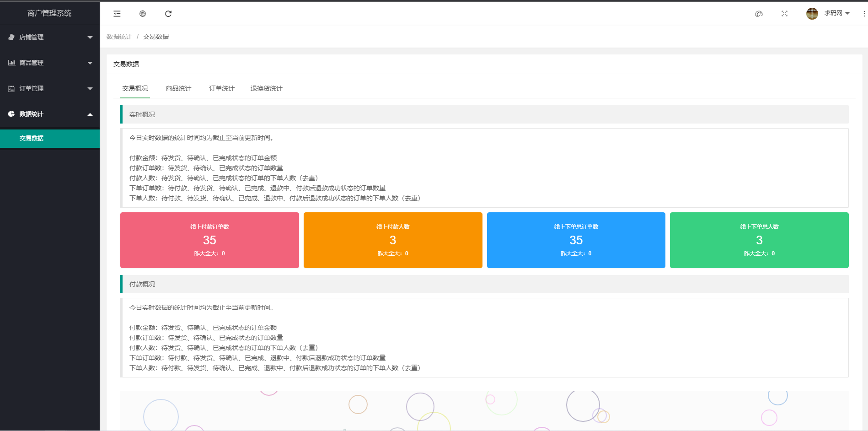This screenshot has width=868, height=431.
Task: Click 昨天全天: 0 in the blue card
Action: point(576,253)
